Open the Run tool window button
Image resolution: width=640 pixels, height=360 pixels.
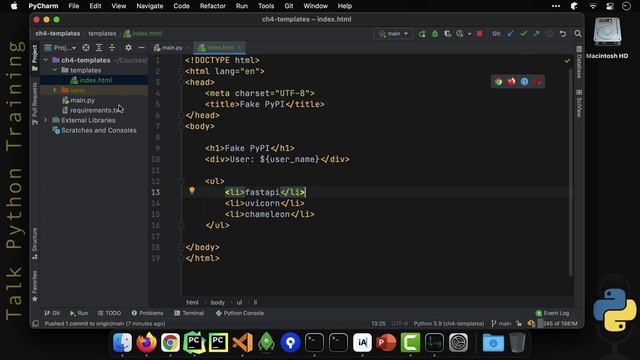click(79, 313)
